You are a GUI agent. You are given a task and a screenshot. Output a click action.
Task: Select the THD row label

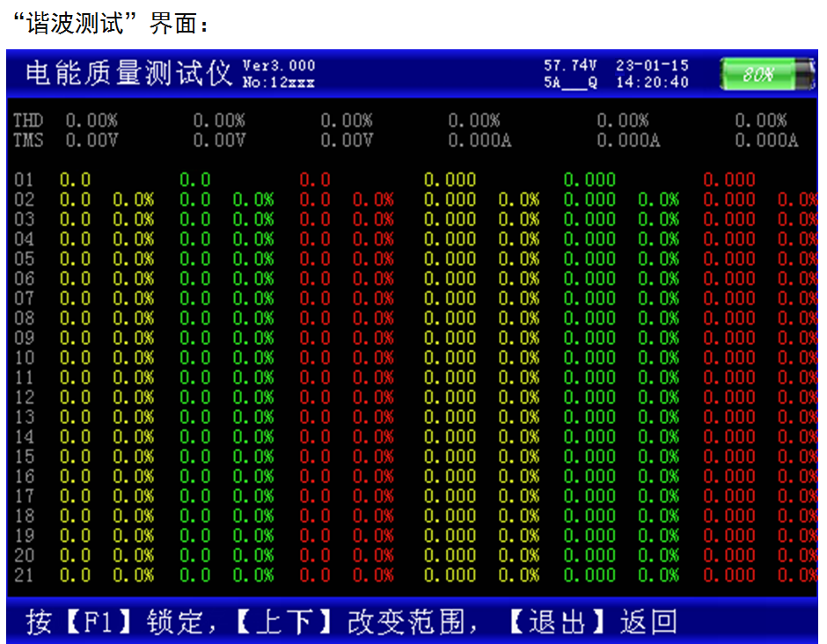click(x=28, y=121)
